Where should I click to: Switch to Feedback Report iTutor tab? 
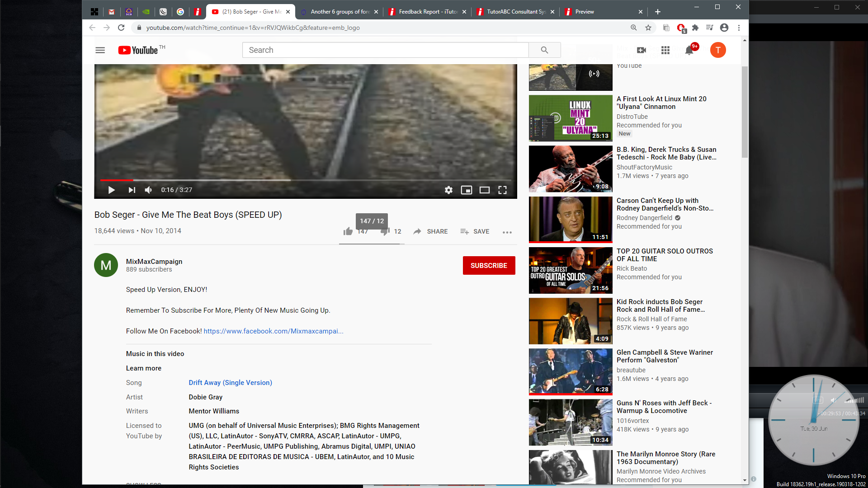coord(427,12)
